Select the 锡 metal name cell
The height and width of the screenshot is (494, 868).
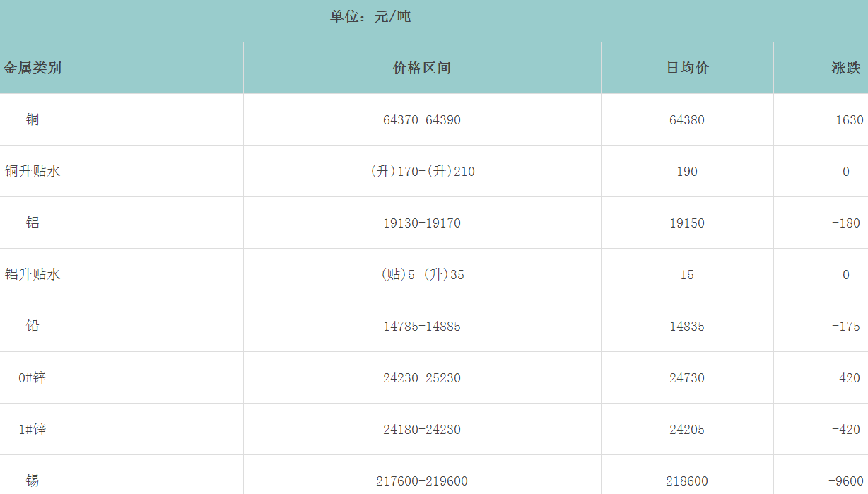tap(33, 481)
